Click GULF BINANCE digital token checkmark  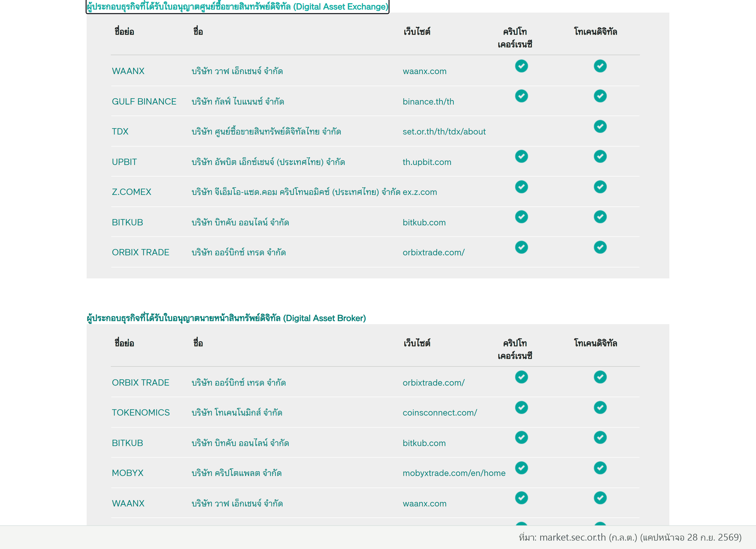point(600,96)
